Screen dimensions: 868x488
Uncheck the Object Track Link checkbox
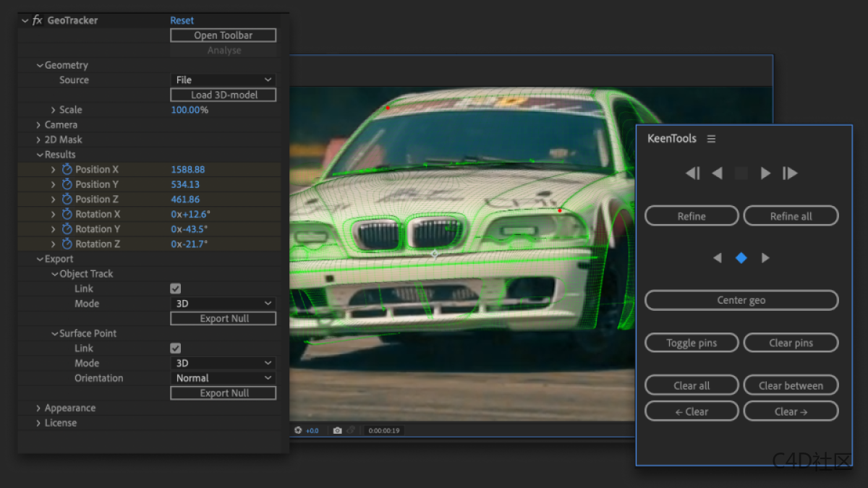pyautogui.click(x=176, y=288)
